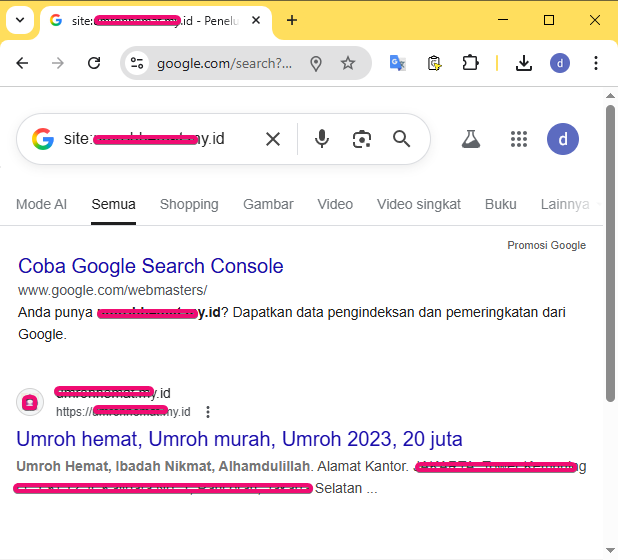Minimize the browser window

click(503, 20)
